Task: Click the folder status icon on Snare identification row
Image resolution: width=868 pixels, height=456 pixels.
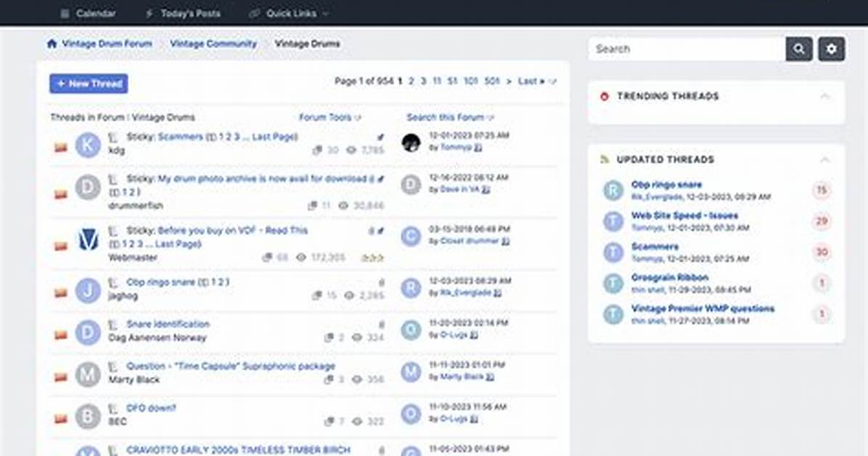Action: click(60, 335)
